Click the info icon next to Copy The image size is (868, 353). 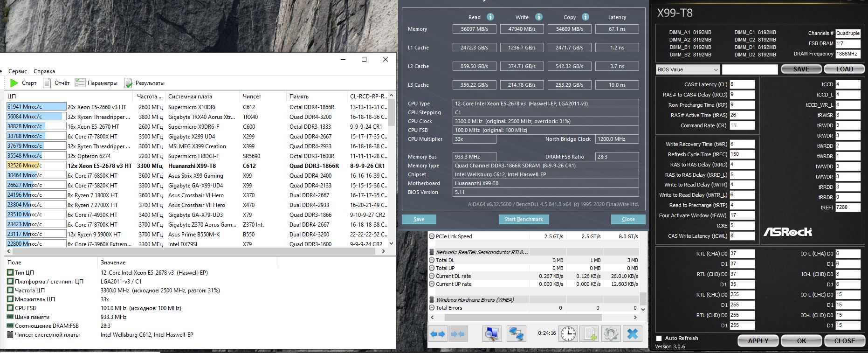[586, 17]
